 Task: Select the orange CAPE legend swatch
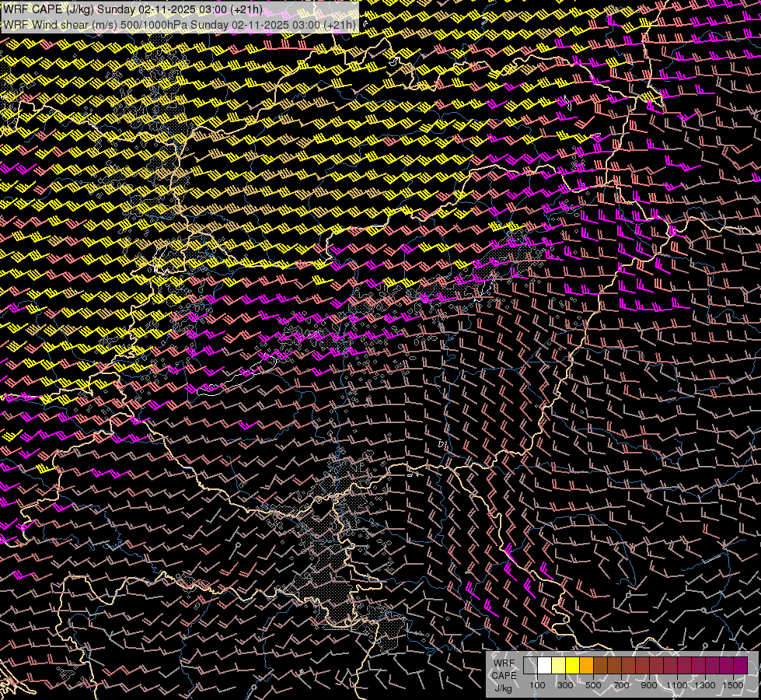(x=586, y=665)
